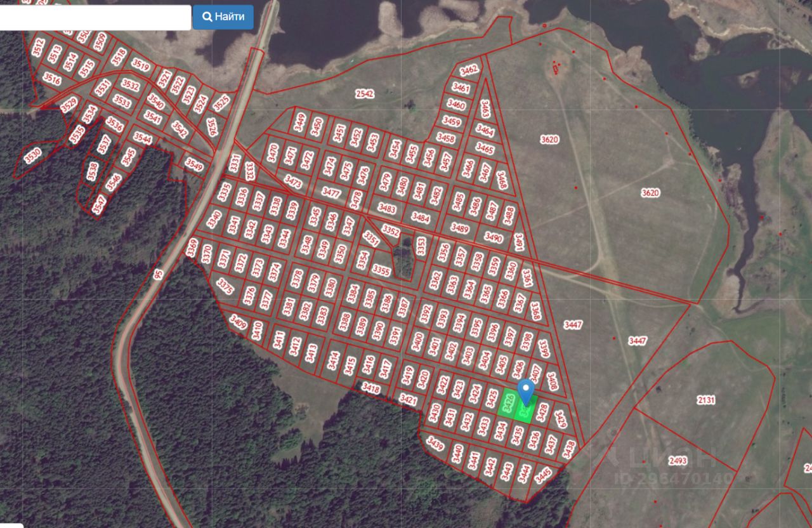Screen dimensions: 812x528
Task: Select the green highlighted parcel 3426
Action: tap(508, 402)
